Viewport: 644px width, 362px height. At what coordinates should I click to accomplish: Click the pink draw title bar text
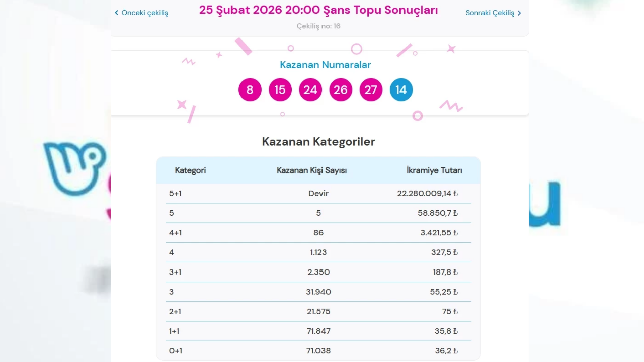click(x=318, y=10)
